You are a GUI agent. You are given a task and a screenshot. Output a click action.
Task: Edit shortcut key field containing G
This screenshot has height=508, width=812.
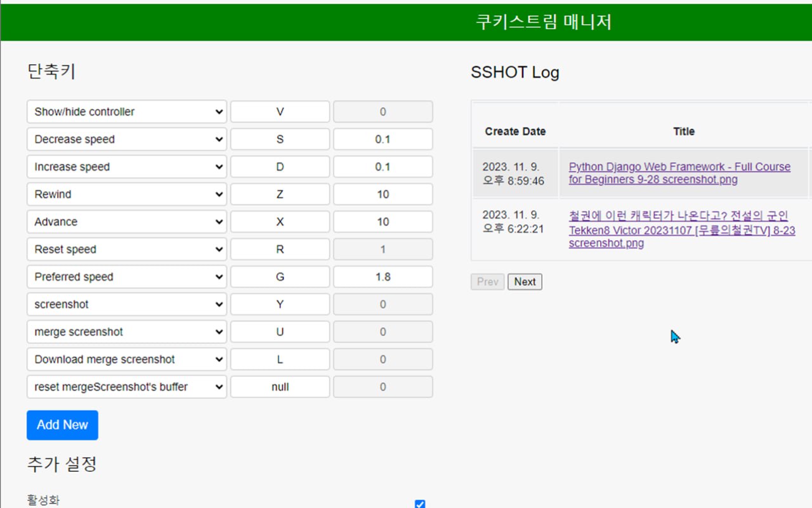click(x=280, y=277)
